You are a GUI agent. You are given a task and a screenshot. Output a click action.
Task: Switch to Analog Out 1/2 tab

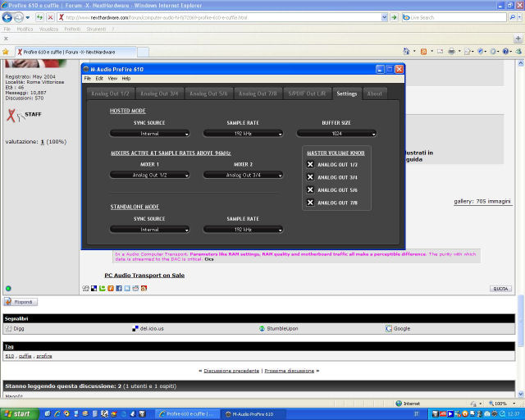tap(110, 94)
